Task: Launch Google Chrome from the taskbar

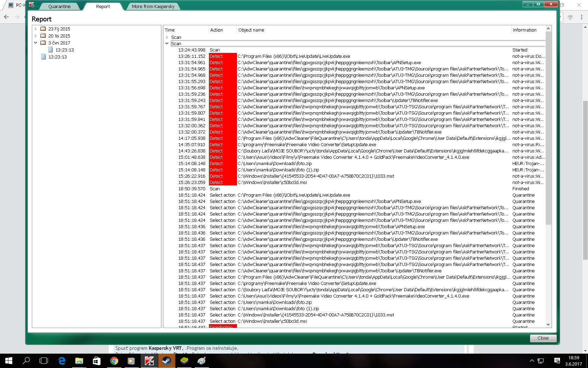Action: tap(114, 361)
